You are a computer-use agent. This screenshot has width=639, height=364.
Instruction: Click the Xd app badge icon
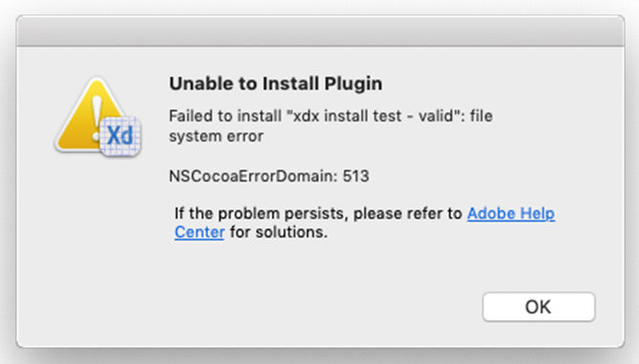click(x=121, y=136)
